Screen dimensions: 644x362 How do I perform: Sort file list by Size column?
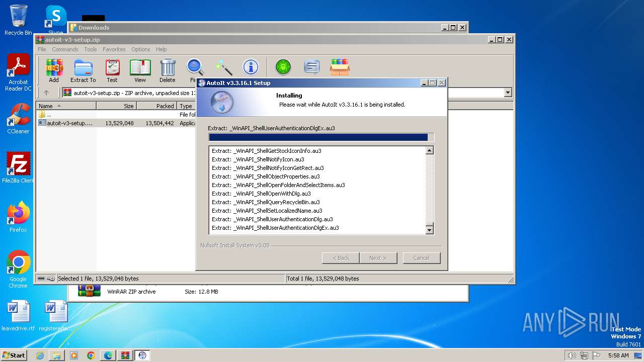[116, 106]
